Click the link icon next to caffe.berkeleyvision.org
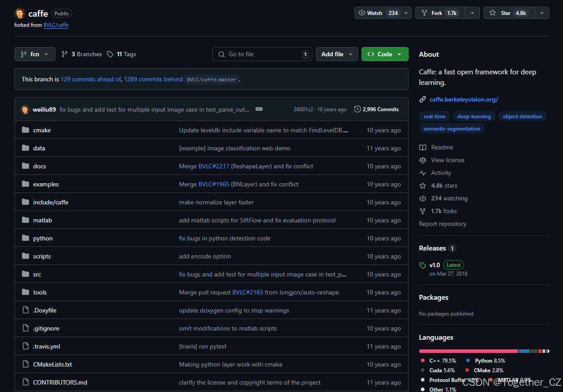The image size is (563, 392). (x=423, y=100)
